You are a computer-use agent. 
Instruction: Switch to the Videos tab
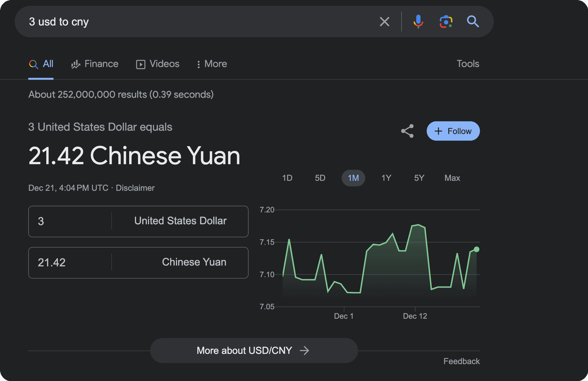[158, 64]
